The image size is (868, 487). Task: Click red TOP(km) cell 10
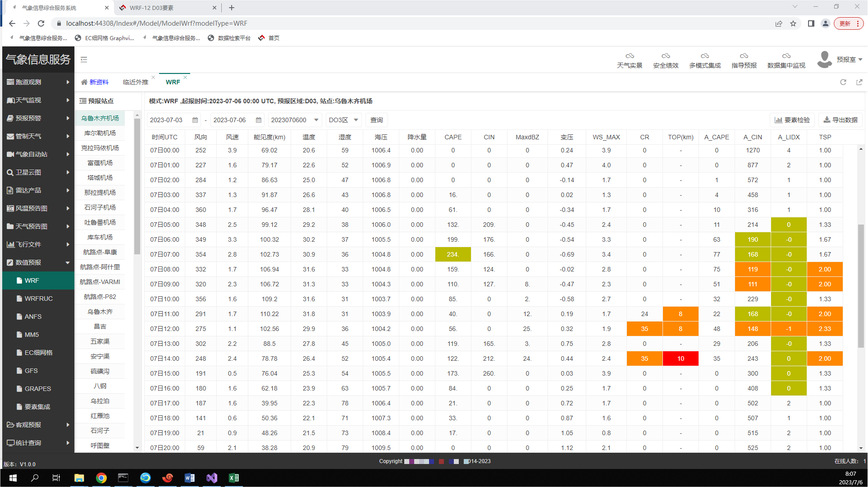point(681,358)
